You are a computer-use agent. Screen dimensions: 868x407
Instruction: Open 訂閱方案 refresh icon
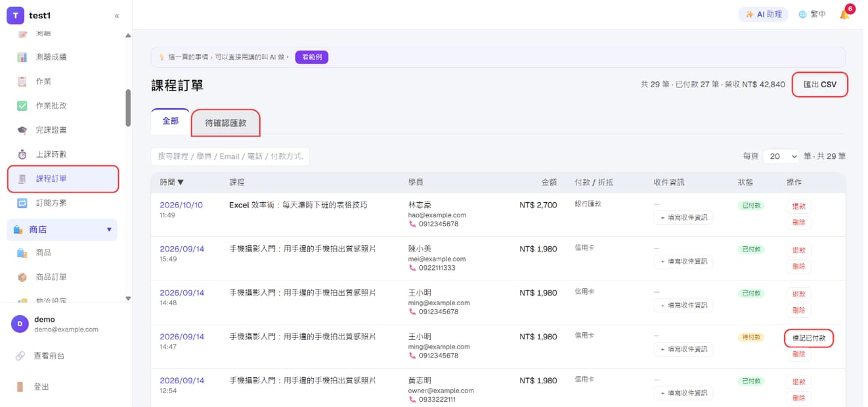pyautogui.click(x=22, y=203)
